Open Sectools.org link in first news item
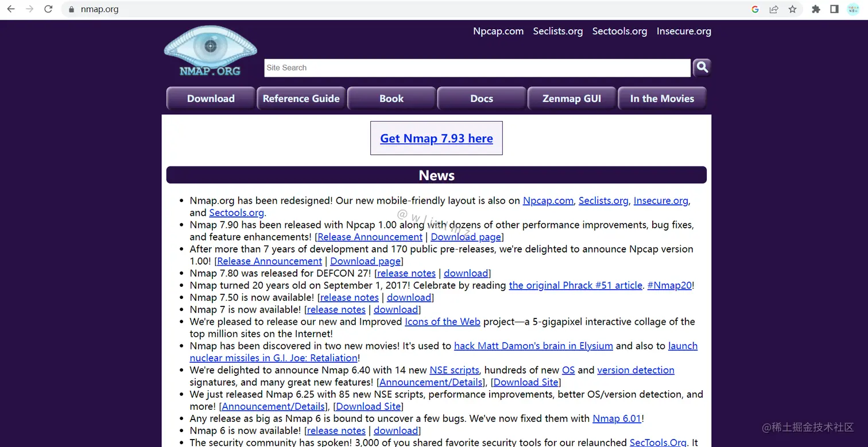This screenshot has width=868, height=447. point(237,213)
